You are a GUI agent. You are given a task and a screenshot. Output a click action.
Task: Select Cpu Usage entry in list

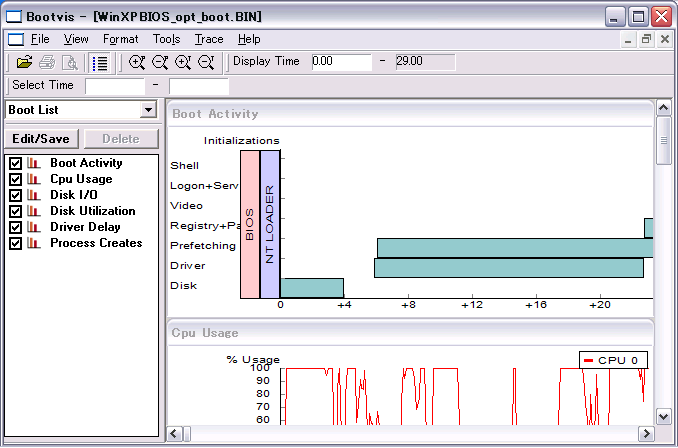pyautogui.click(x=81, y=179)
